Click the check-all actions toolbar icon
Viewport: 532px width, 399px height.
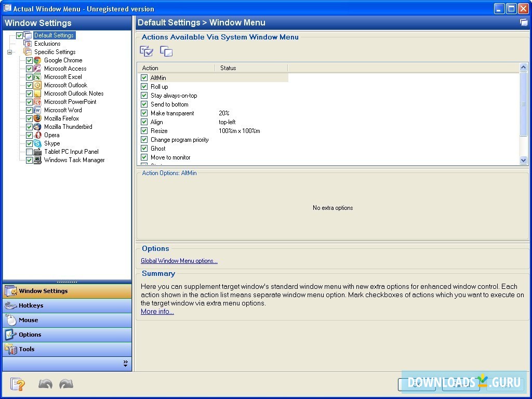click(x=147, y=51)
